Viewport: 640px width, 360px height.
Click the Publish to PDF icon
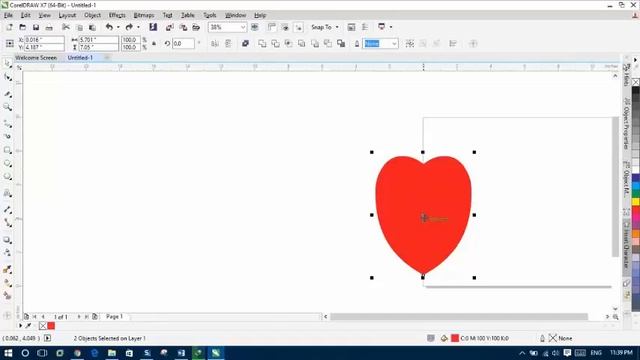(196, 27)
